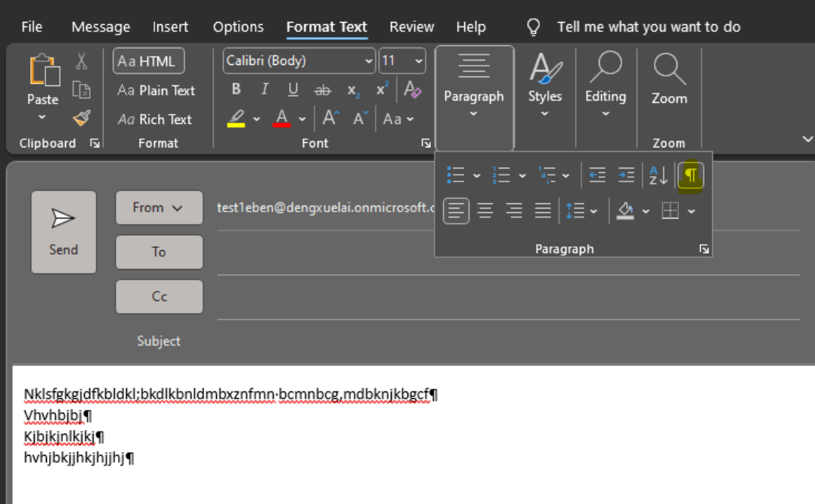Apply red font color
This screenshot has width=815, height=504.
(x=282, y=119)
